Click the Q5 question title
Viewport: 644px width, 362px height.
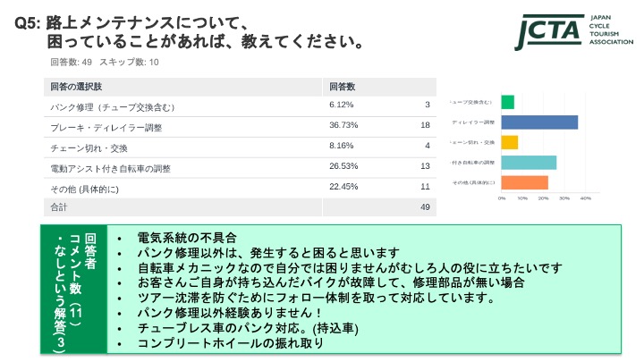190,32
